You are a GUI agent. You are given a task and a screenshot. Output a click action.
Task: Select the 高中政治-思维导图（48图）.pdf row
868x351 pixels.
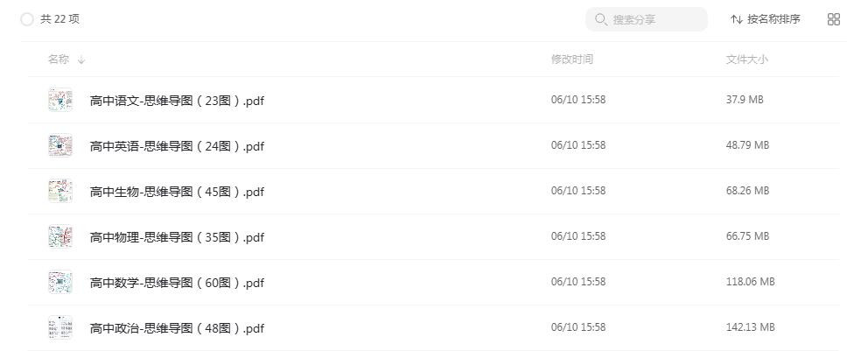(433, 327)
